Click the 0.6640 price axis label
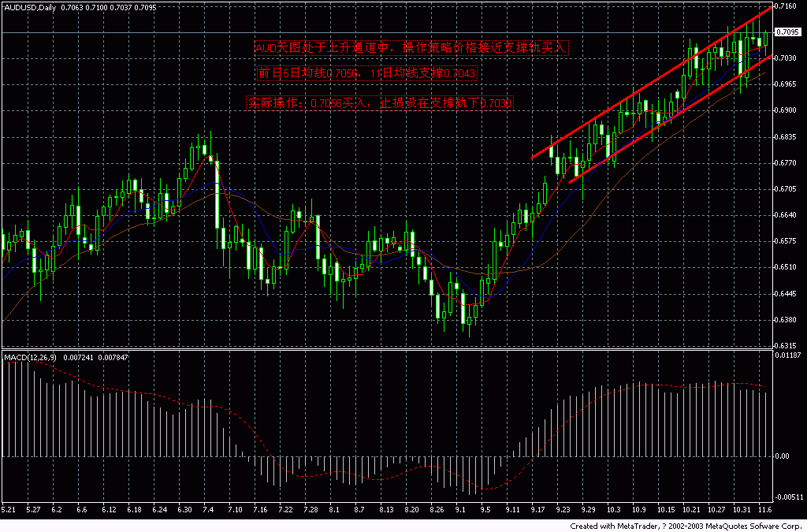807x532 pixels. click(787, 215)
